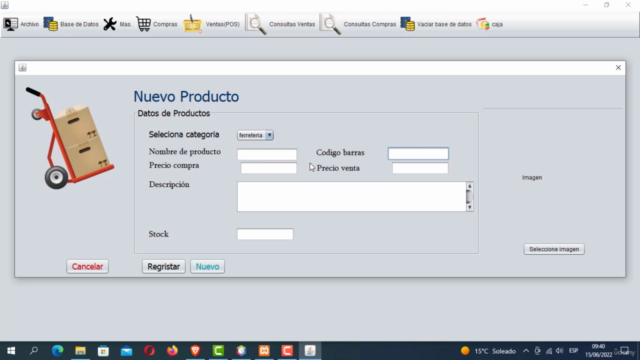The height and width of the screenshot is (360, 640).
Task: Launch Brave browser from taskbar
Action: [195, 351]
